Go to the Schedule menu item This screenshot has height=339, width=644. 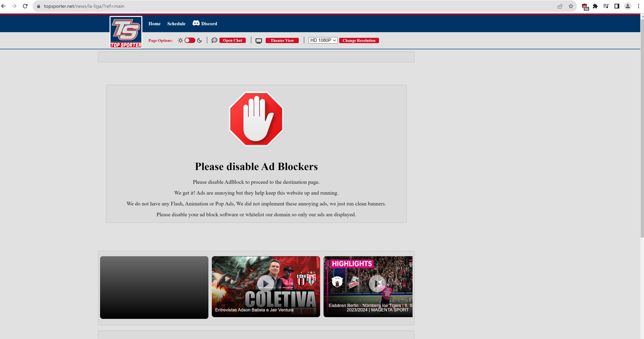coord(176,24)
